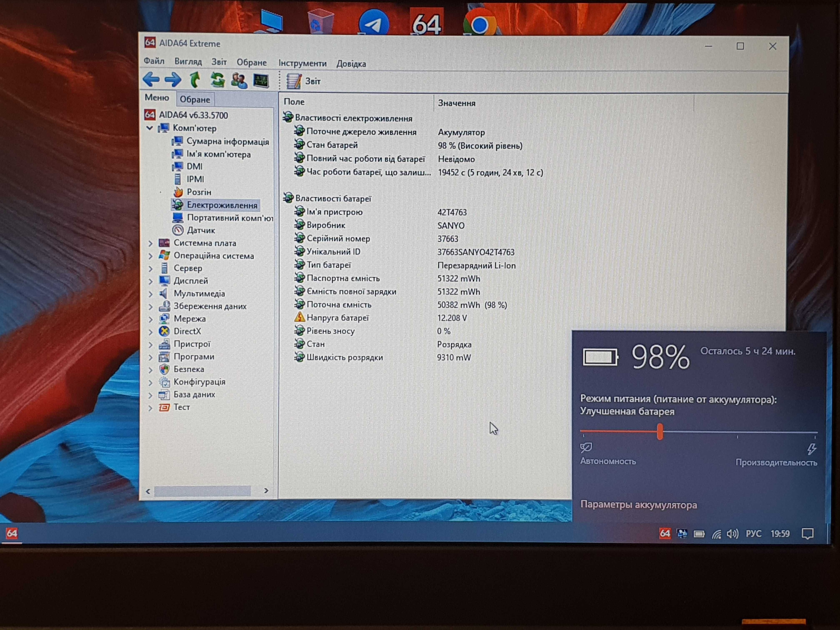Expand the Сервер node
840x630 pixels.
point(150,269)
